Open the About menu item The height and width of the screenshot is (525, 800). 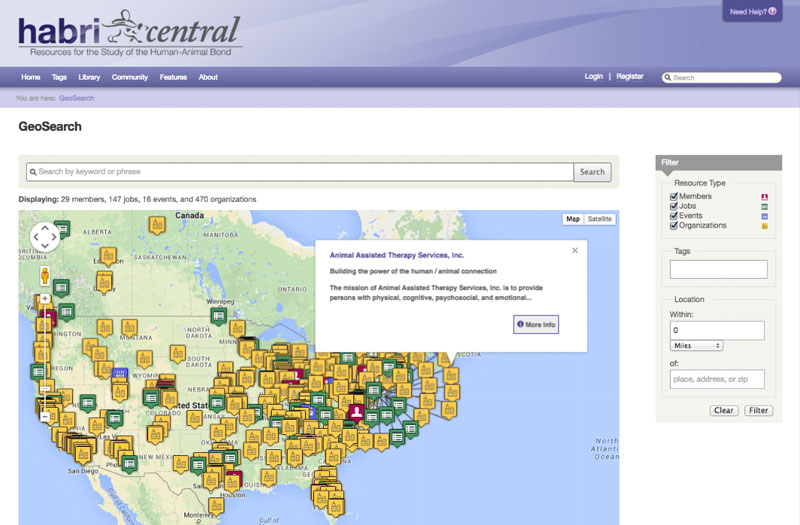pos(208,77)
